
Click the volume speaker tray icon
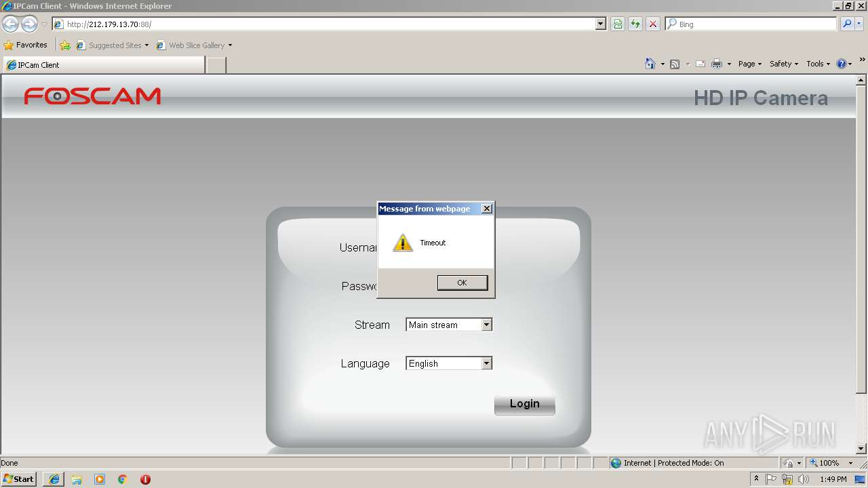(803, 479)
